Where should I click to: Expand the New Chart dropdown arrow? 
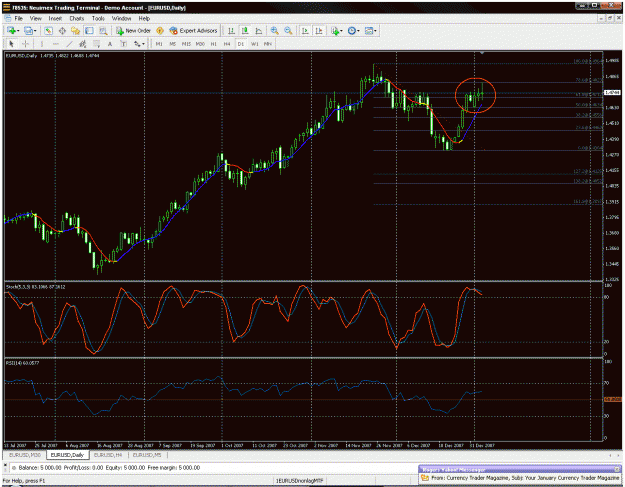pyautogui.click(x=18, y=31)
